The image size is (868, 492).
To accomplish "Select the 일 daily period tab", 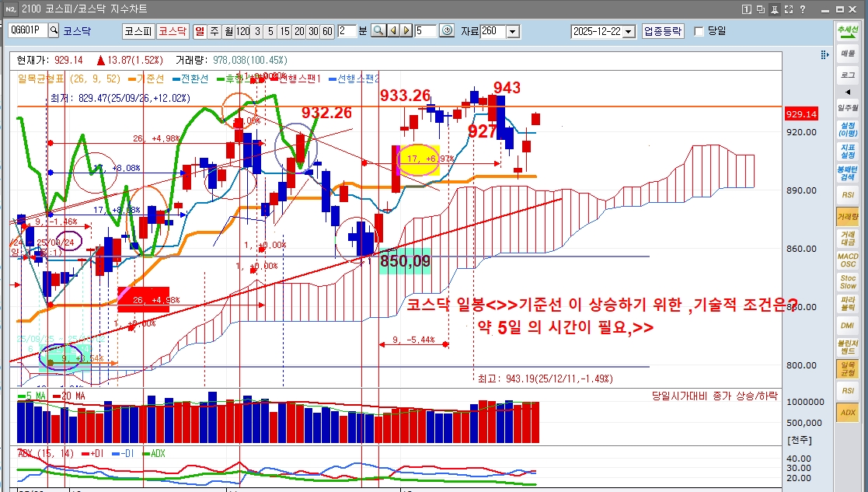I will coord(199,32).
